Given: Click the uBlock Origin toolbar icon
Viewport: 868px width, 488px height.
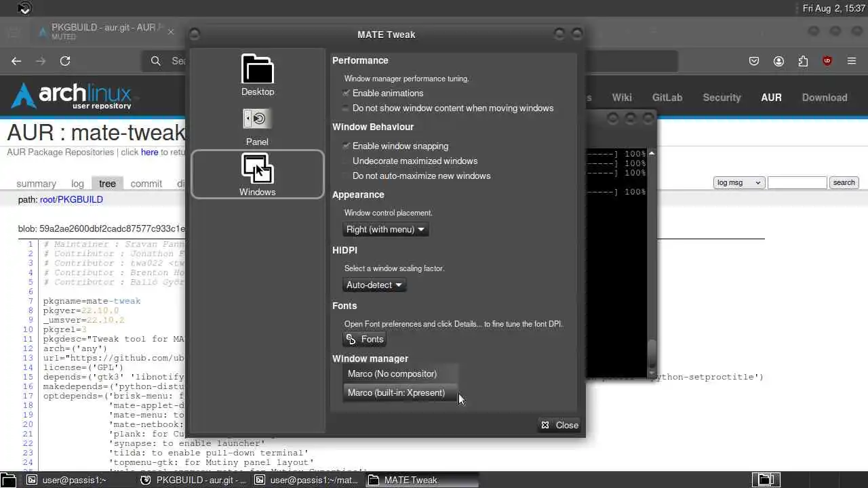Looking at the screenshot, I should pos(827,61).
